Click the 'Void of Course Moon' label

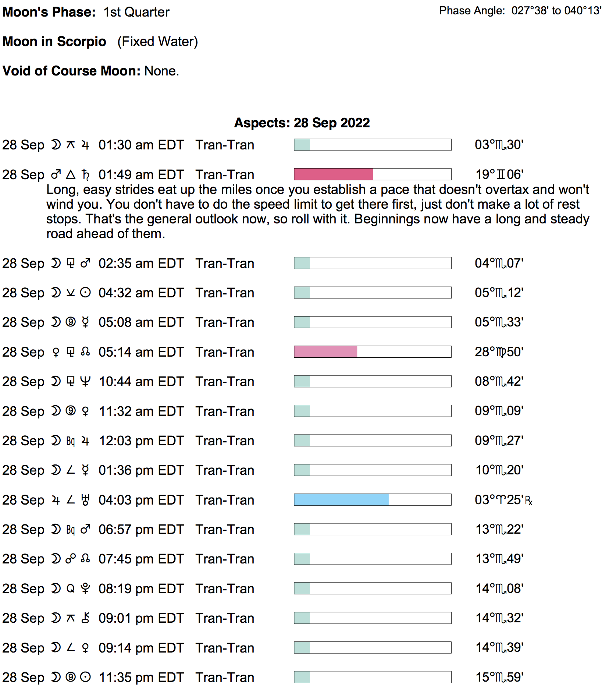tap(71, 71)
